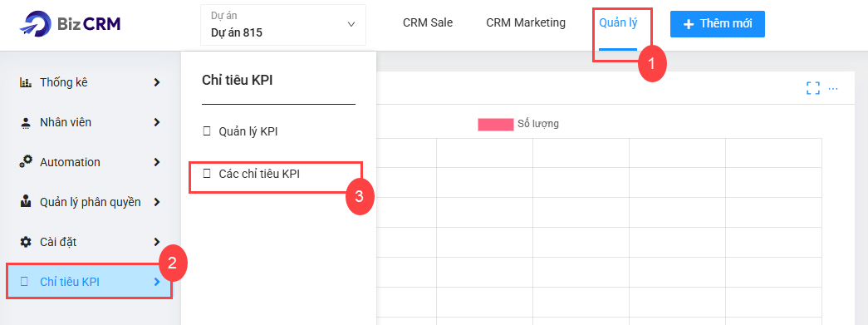Open Các chỉ tiêu KPI submenu item
Image resolution: width=868 pixels, height=325 pixels.
click(259, 173)
